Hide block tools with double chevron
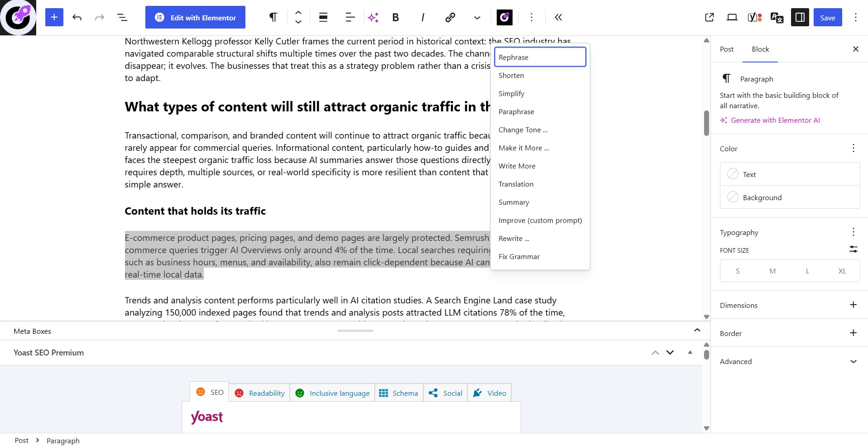Screen dimensions: 868x446 558,17
